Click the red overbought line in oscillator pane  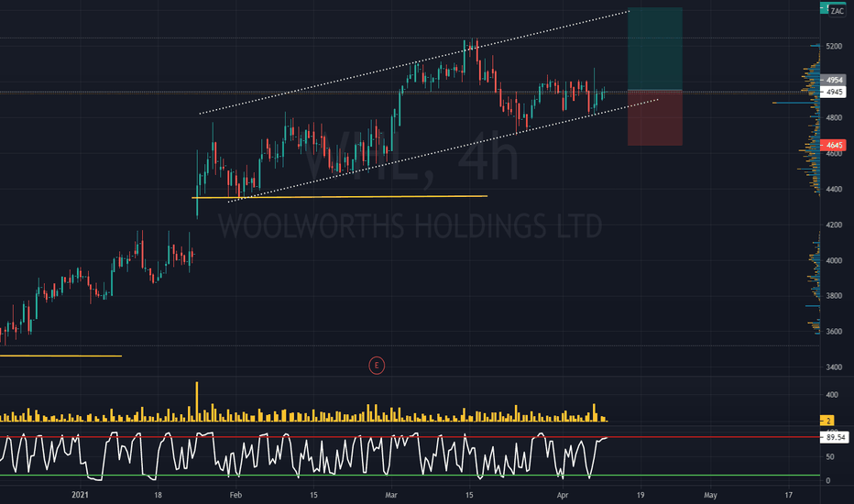pos(410,437)
